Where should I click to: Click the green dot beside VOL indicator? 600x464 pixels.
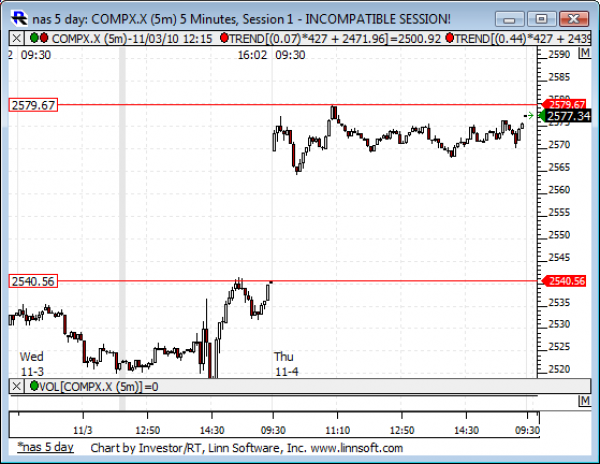point(34,386)
